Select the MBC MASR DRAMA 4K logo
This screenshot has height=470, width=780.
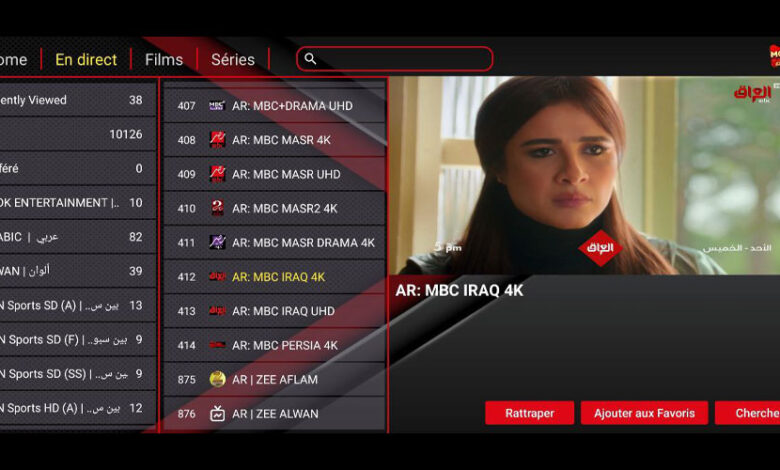[217, 242]
